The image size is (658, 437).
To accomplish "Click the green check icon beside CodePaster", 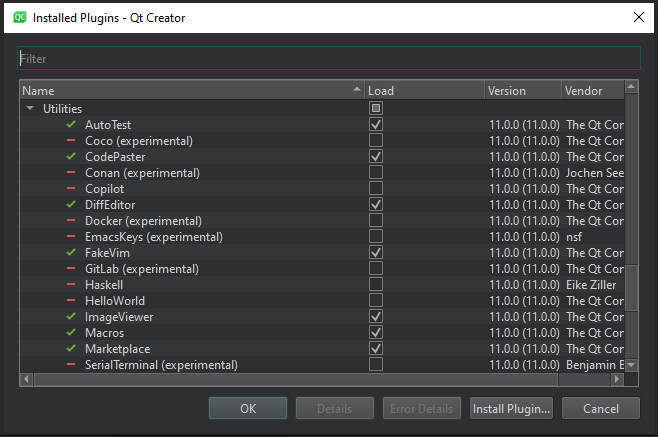I will point(71,157).
